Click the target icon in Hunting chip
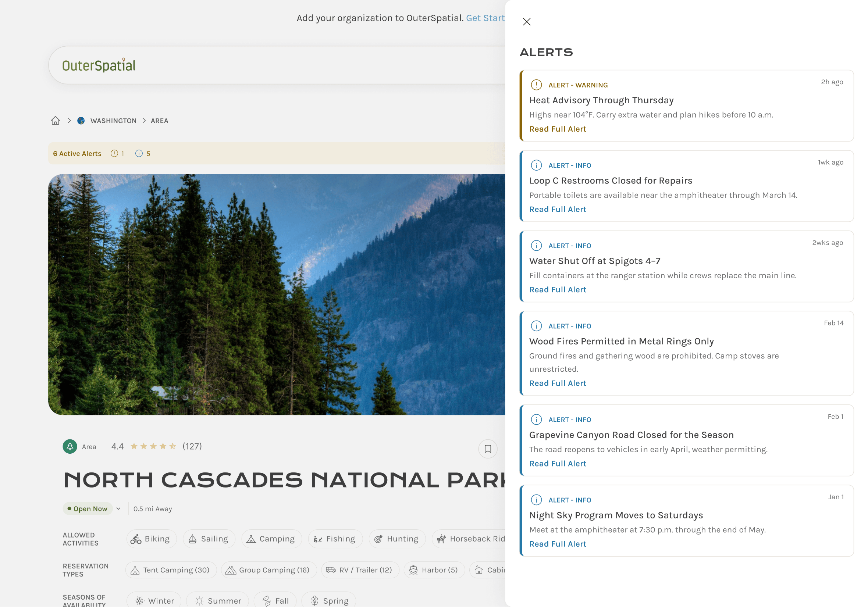868x607 pixels. 378,539
